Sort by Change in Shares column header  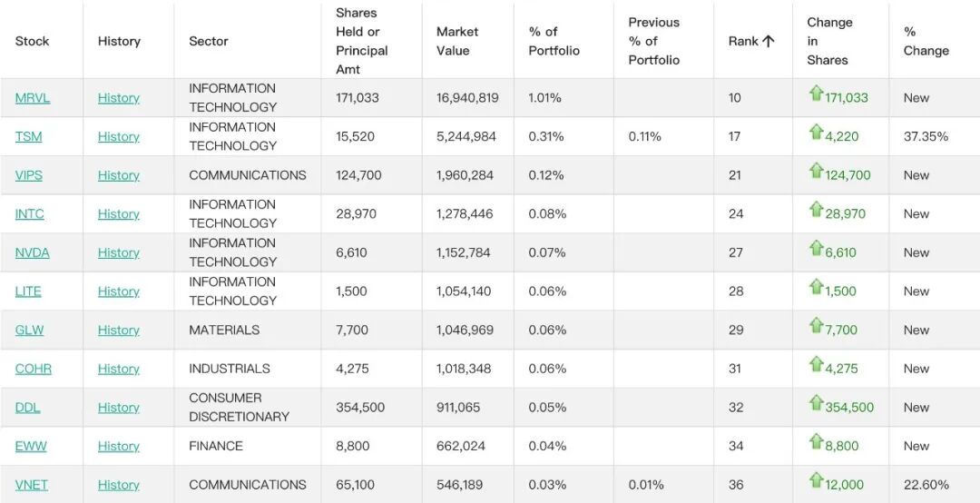(829, 41)
